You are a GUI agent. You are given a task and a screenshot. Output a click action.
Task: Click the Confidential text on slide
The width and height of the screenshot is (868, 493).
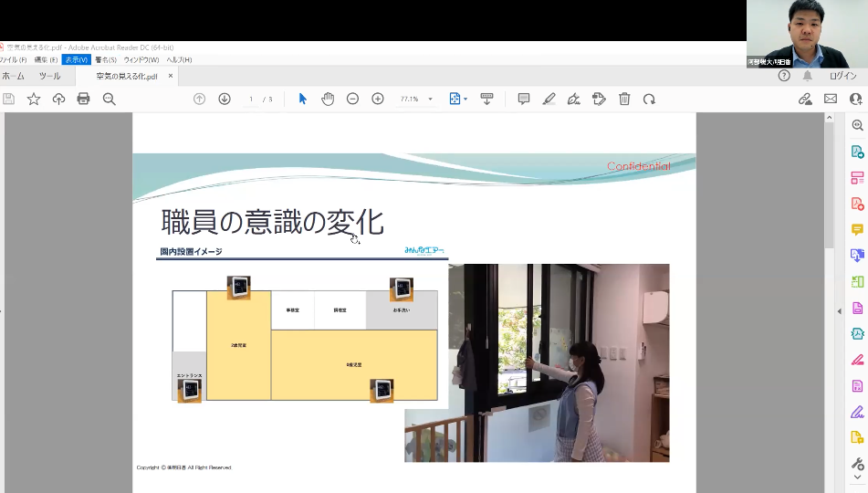click(x=638, y=166)
